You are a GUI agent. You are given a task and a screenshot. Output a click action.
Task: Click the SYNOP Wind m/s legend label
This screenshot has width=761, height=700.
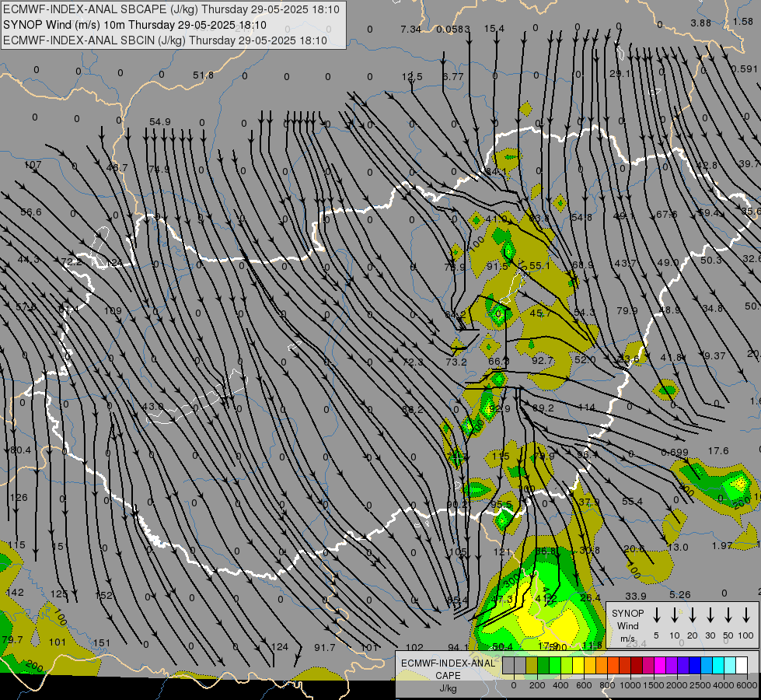pos(627,625)
